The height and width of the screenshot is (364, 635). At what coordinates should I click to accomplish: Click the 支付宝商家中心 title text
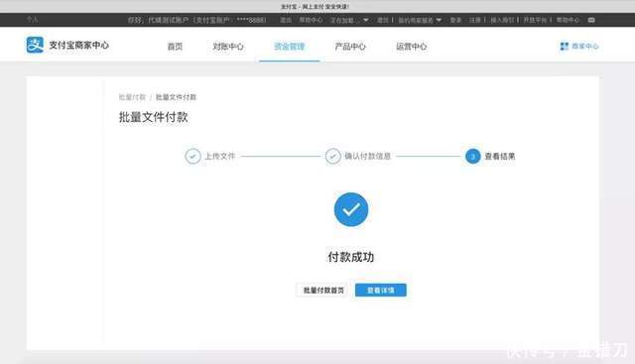click(x=79, y=45)
